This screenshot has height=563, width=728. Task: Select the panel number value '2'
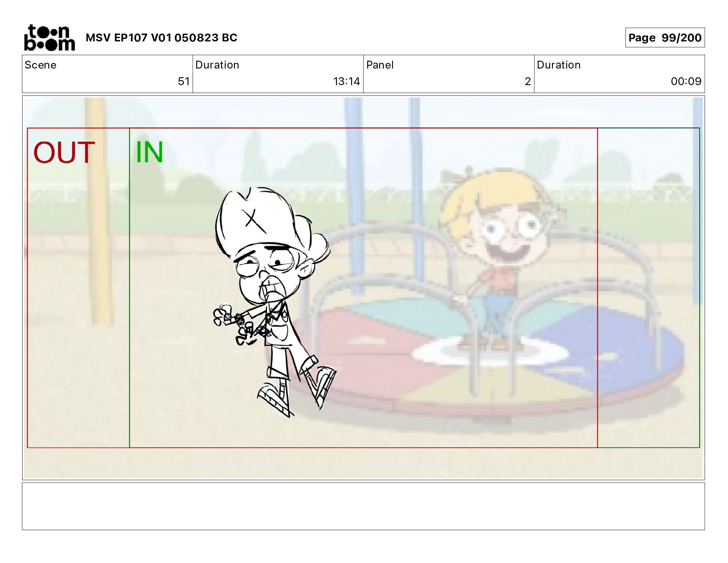tap(528, 81)
